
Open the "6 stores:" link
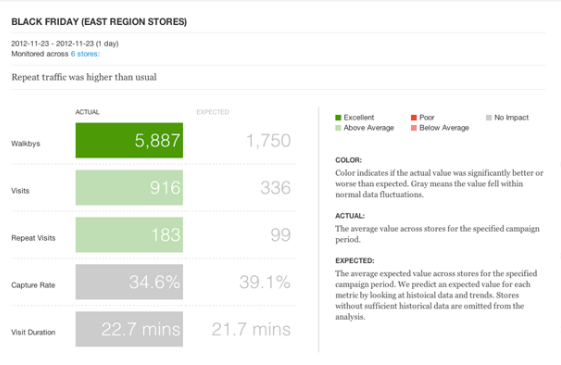(x=85, y=54)
